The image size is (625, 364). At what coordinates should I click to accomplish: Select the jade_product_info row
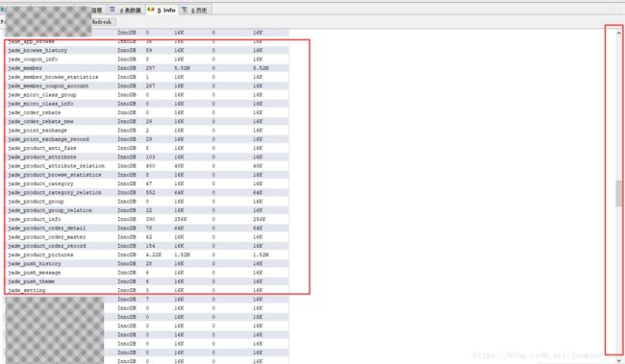click(147, 219)
